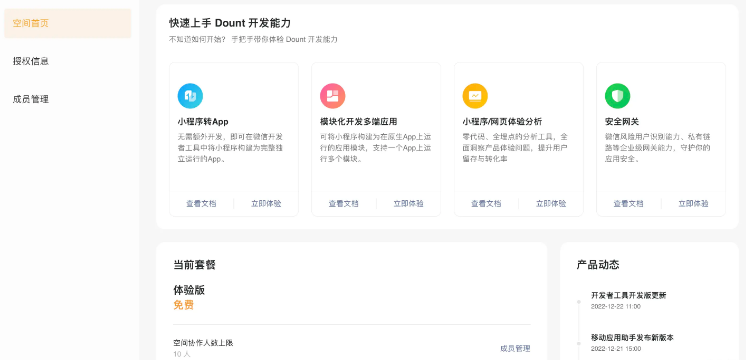Click the blue 小程序转App icon
This screenshot has width=746, height=360.
190,96
